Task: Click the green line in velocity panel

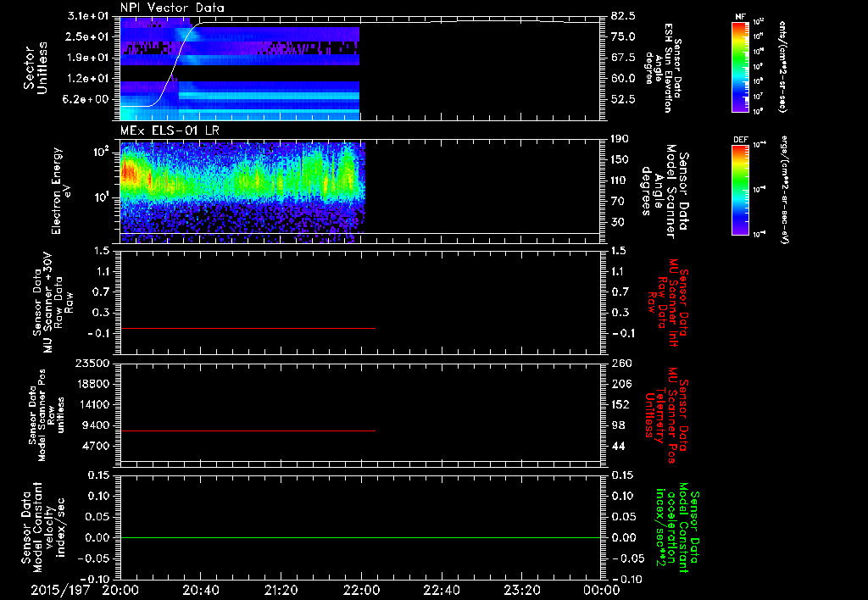Action: (x=360, y=537)
